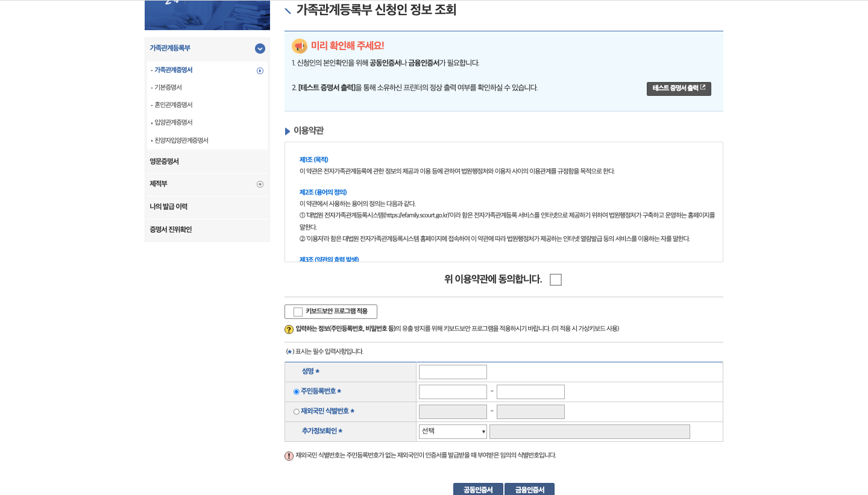This screenshot has height=495, width=868.
Task: Click the 추가정보확인 text field beside dropdown
Action: (x=590, y=432)
